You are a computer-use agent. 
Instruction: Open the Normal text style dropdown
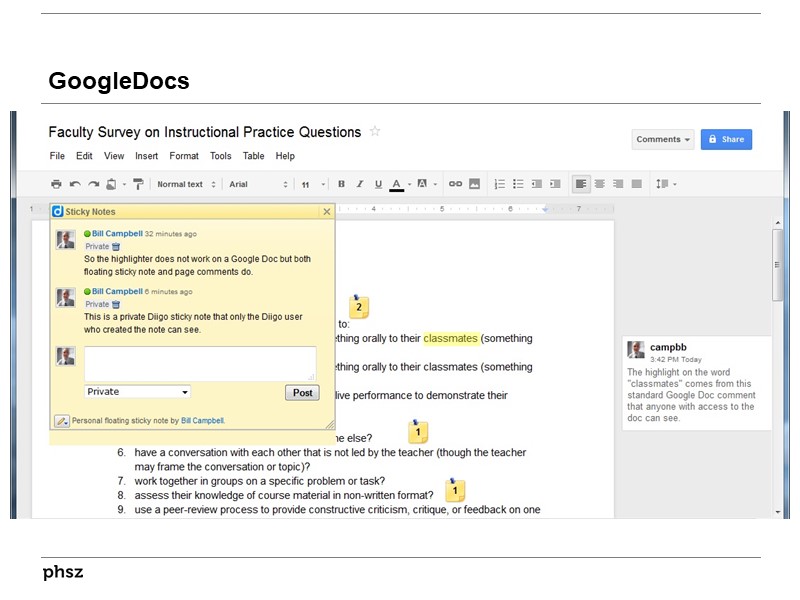[186, 184]
